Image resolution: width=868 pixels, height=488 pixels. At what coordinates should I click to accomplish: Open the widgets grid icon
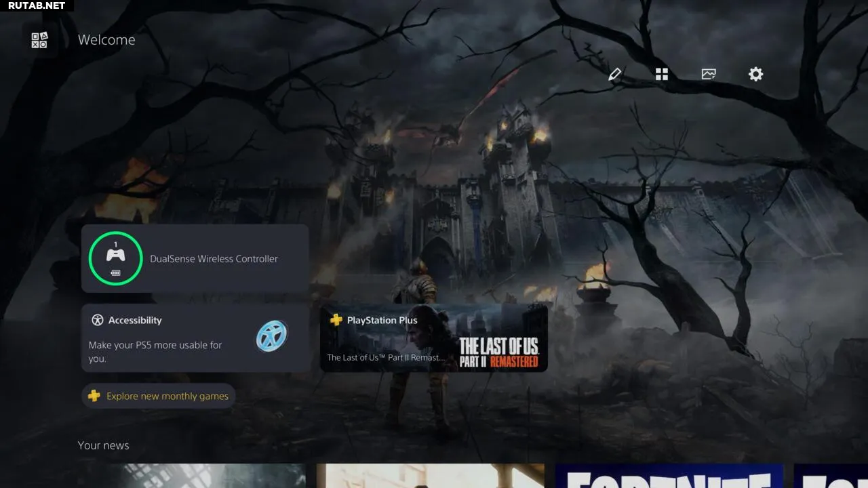coord(662,74)
